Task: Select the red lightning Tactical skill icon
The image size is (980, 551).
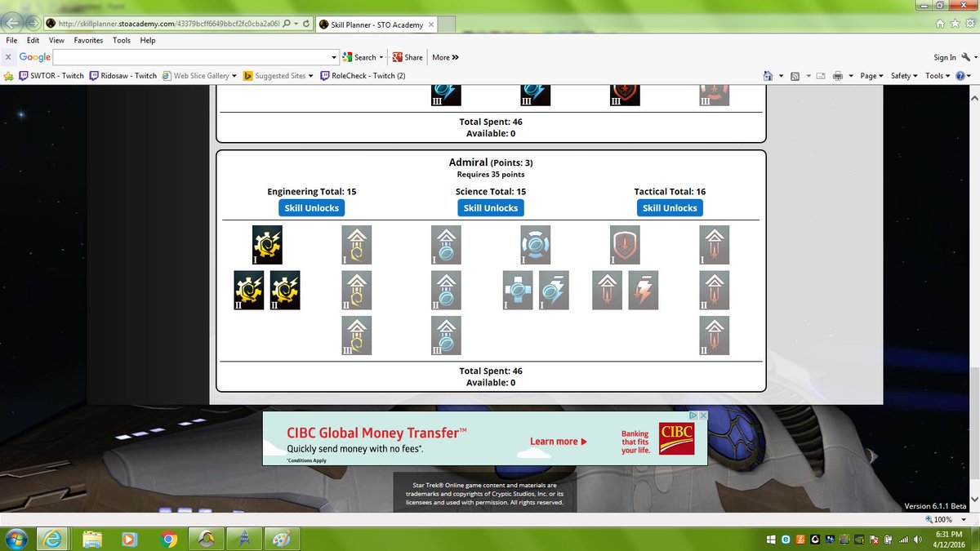Action: point(643,290)
